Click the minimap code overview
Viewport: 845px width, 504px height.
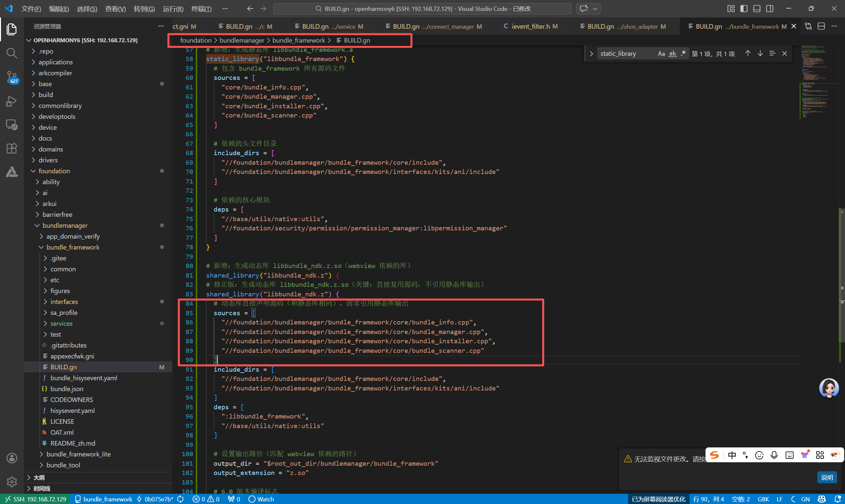(x=814, y=82)
